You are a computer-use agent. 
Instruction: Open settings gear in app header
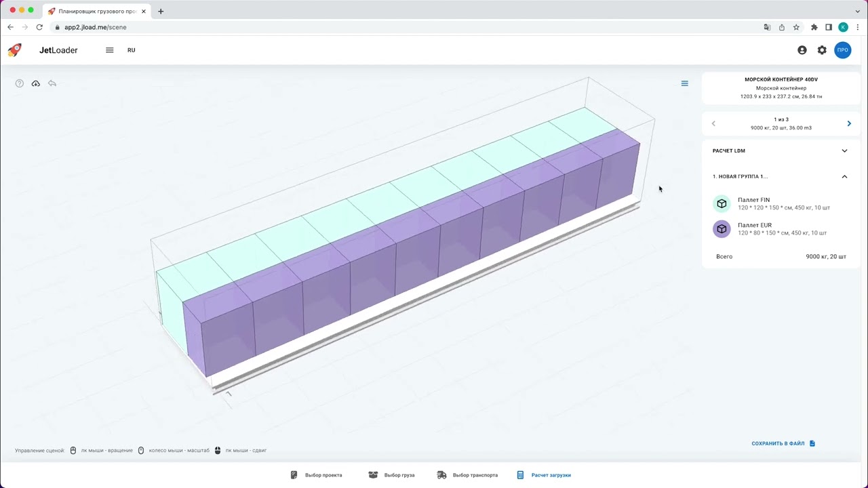(822, 50)
